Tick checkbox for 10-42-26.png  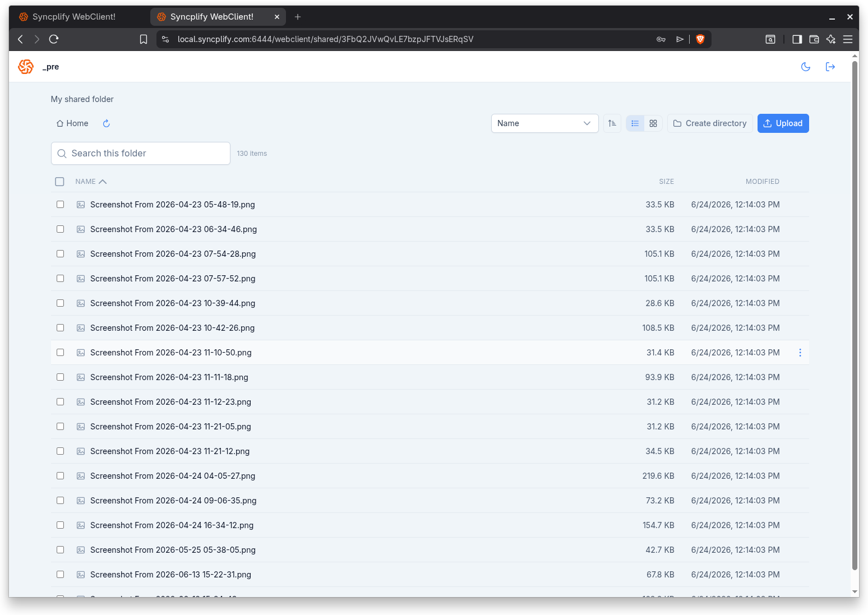[60, 328]
